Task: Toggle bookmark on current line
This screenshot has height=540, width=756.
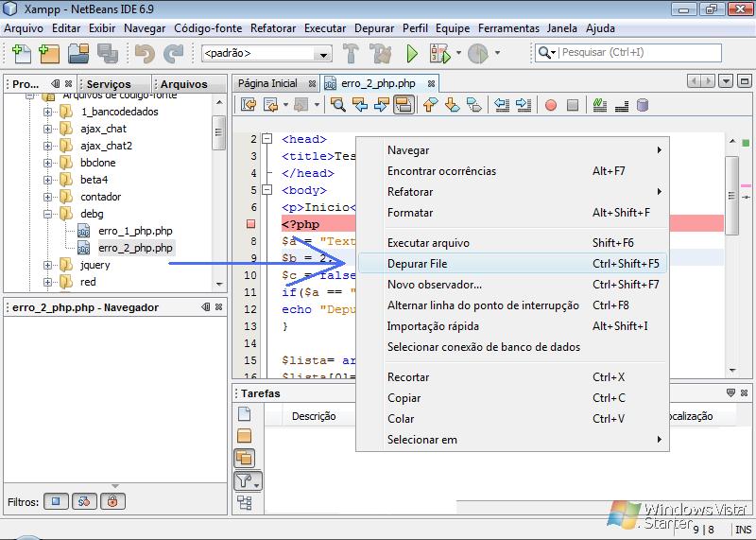Action: 474,105
